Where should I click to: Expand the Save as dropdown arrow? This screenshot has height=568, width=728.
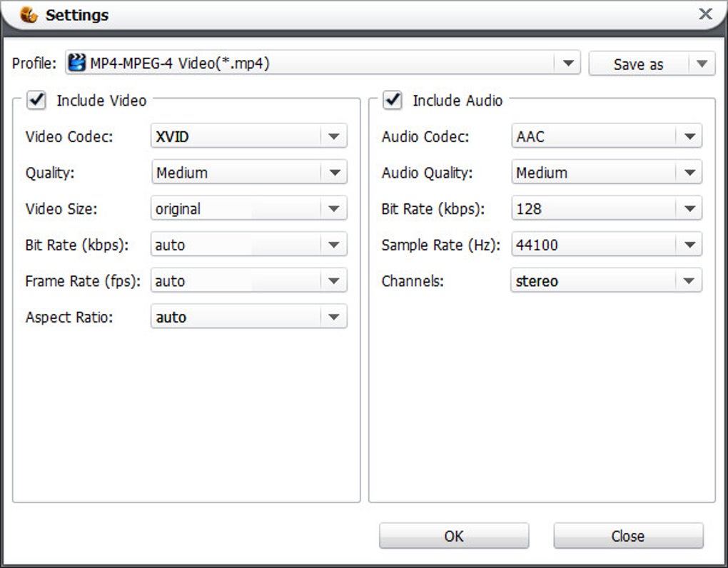tap(702, 64)
